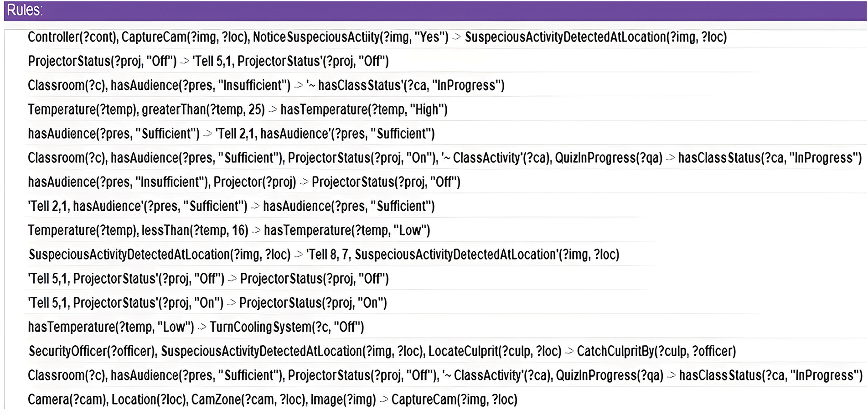Select rule hasAudience Sufficient implying Tell 2,1
Viewport: 868px width, 410px height.
click(x=231, y=134)
